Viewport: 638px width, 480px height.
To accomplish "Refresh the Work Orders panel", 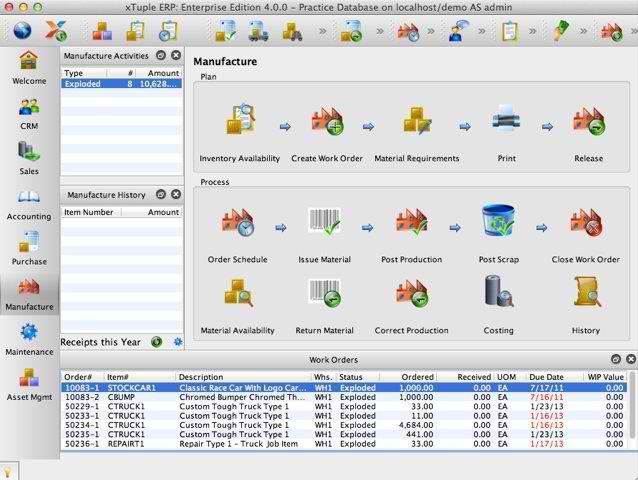I will [x=616, y=359].
